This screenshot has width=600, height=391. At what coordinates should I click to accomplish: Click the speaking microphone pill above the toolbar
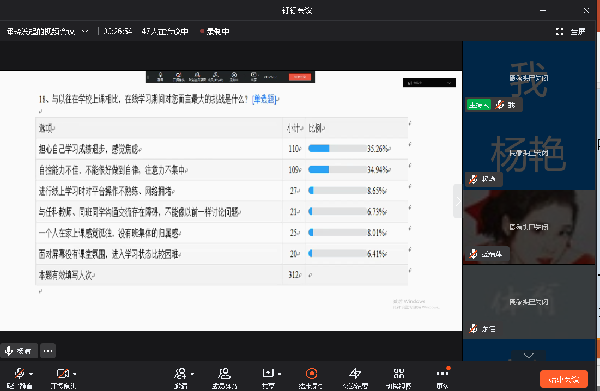(x=19, y=350)
